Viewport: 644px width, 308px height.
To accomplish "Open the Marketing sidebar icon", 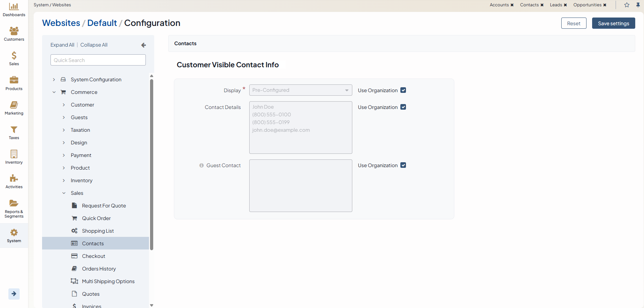I will tap(14, 105).
